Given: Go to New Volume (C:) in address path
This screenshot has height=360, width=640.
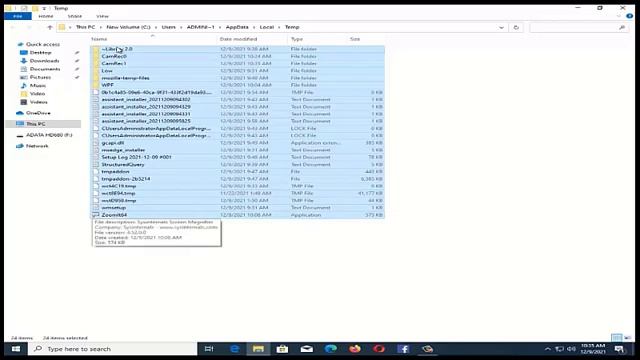Looking at the screenshot, I should (128, 27).
